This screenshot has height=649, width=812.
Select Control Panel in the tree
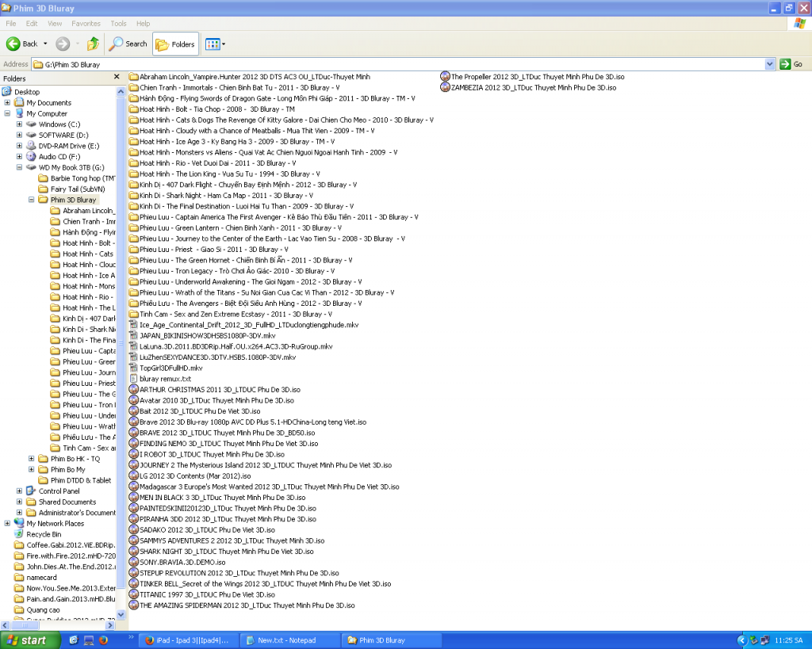point(59,491)
